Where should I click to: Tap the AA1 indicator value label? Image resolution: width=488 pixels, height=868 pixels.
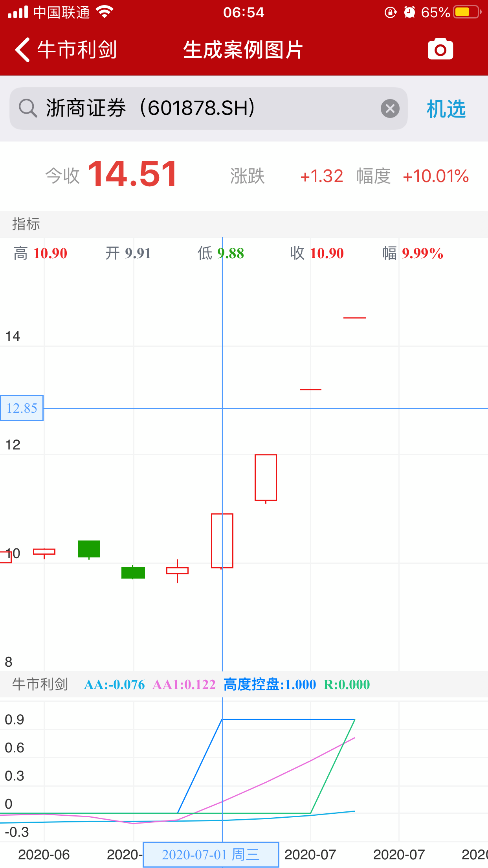click(x=184, y=684)
